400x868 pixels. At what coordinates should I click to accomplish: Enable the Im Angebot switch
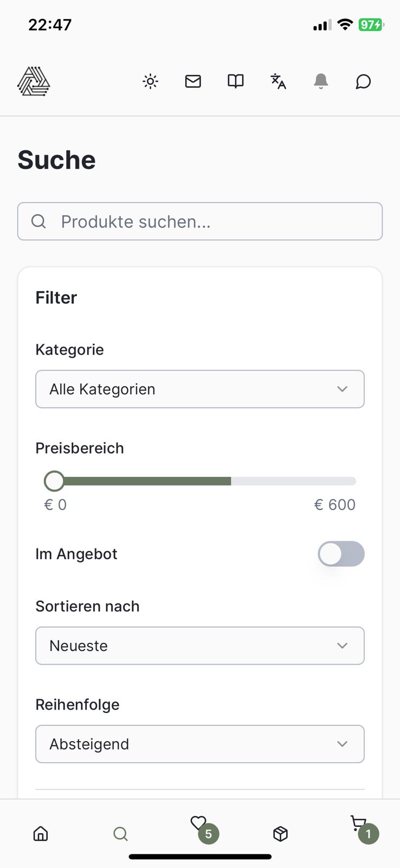(341, 554)
